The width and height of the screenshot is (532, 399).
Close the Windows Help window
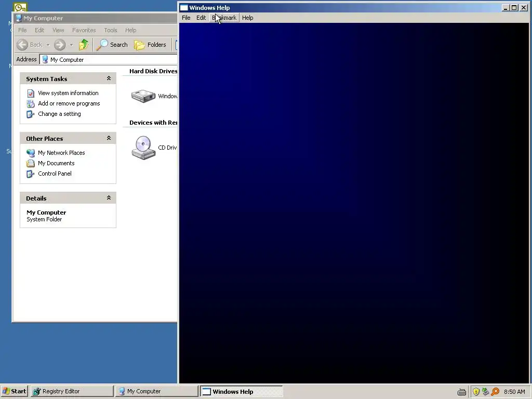[524, 7]
